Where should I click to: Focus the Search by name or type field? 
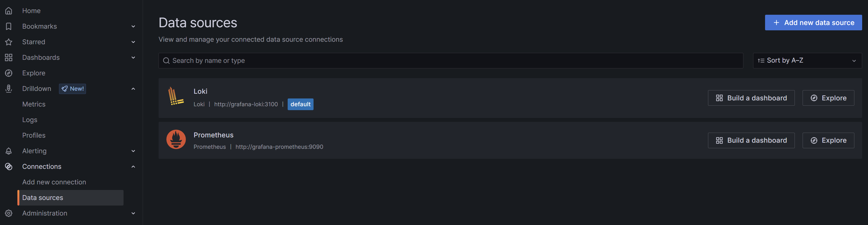tap(451, 61)
